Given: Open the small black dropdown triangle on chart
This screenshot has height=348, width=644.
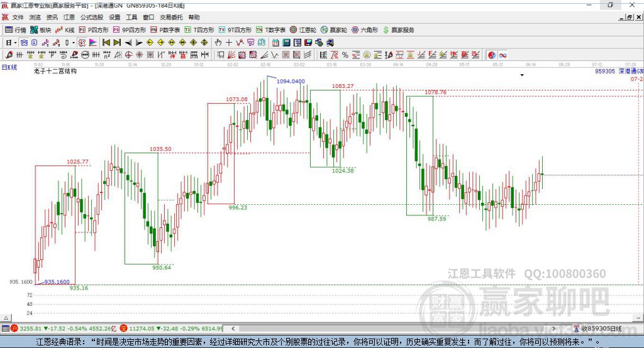Looking at the screenshot, I should [x=522, y=75].
